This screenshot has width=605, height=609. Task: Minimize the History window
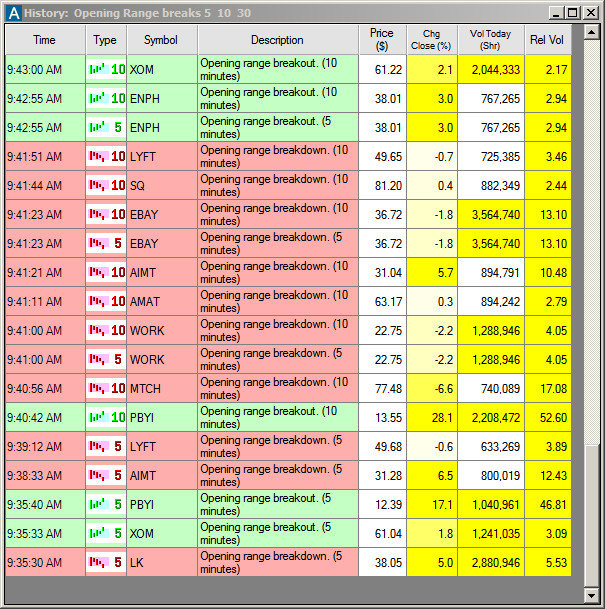click(556, 13)
